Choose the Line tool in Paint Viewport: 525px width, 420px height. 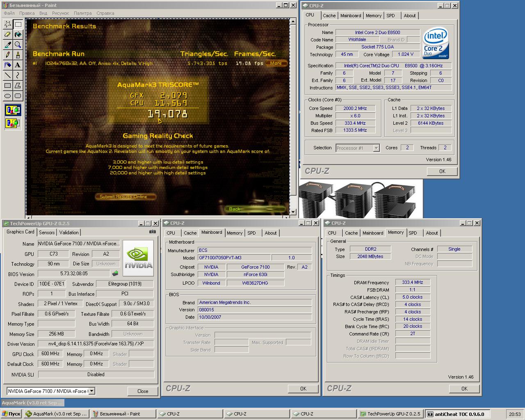click(x=7, y=75)
